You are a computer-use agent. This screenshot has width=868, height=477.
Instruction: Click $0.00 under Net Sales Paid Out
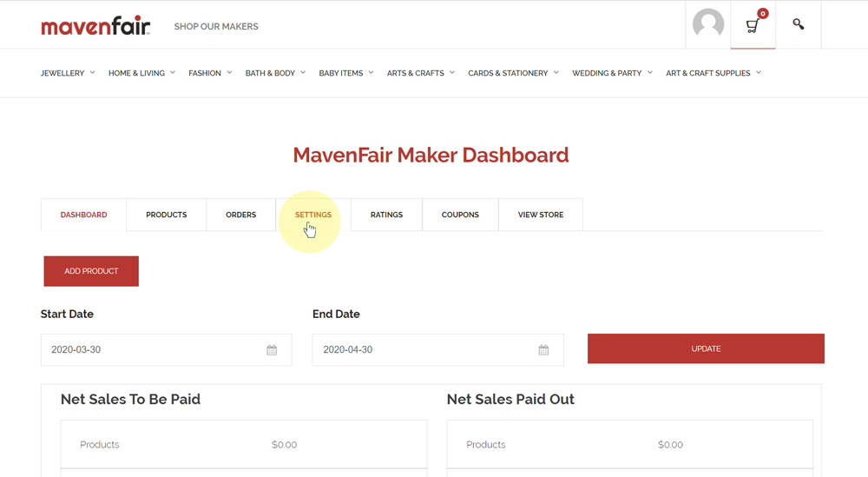[670, 444]
